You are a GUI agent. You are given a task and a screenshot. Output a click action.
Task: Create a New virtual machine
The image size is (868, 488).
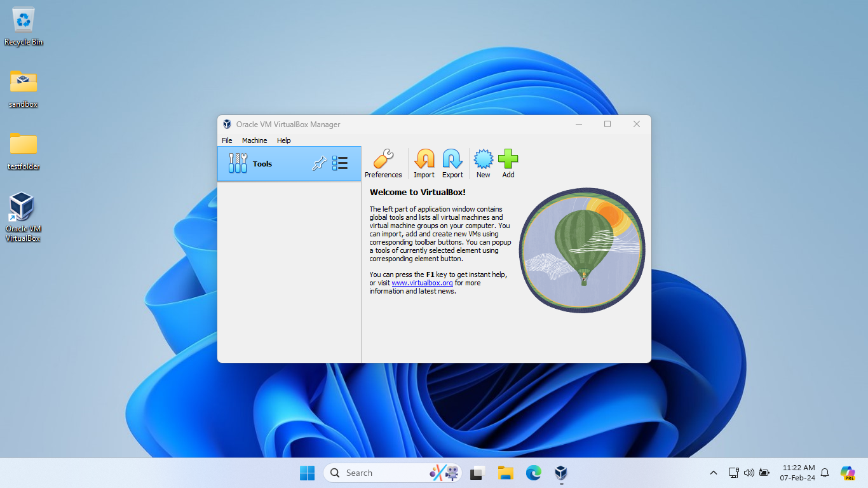pyautogui.click(x=484, y=164)
